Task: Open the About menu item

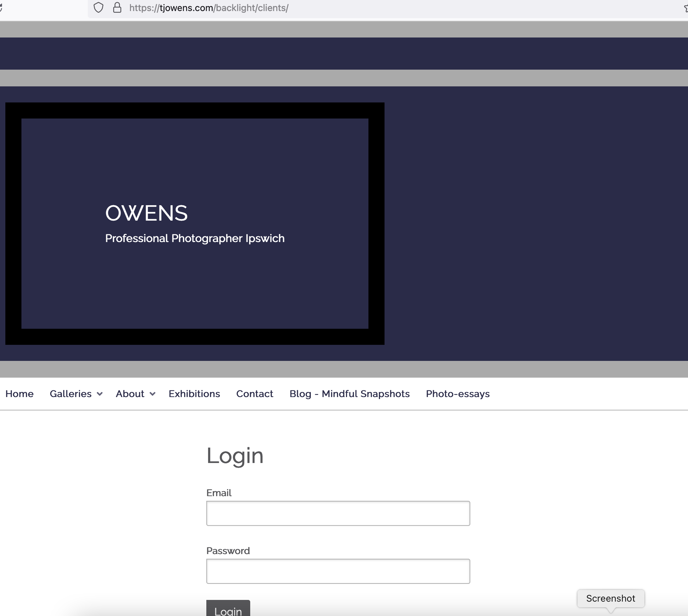Action: 130,394
